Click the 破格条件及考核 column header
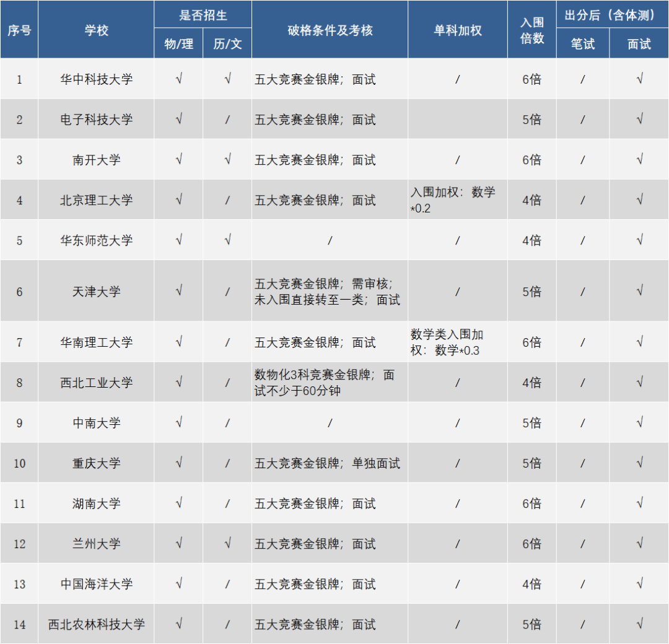Viewport: 669px width, 644px height. 330,30
